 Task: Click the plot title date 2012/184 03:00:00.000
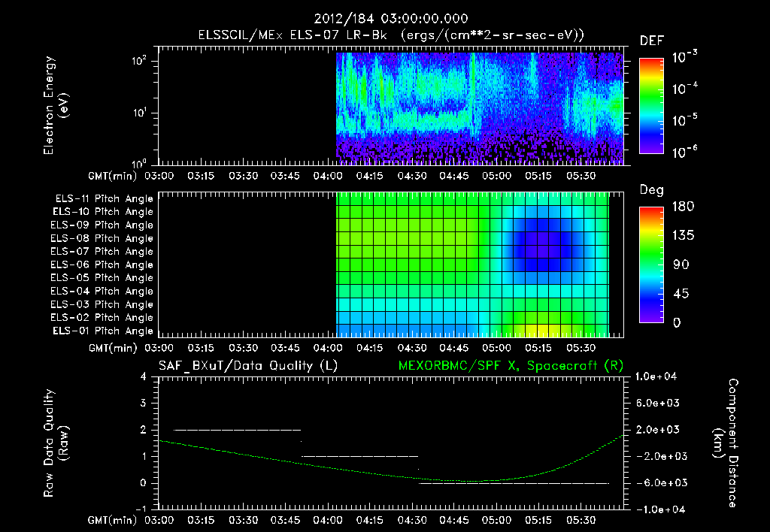click(391, 19)
